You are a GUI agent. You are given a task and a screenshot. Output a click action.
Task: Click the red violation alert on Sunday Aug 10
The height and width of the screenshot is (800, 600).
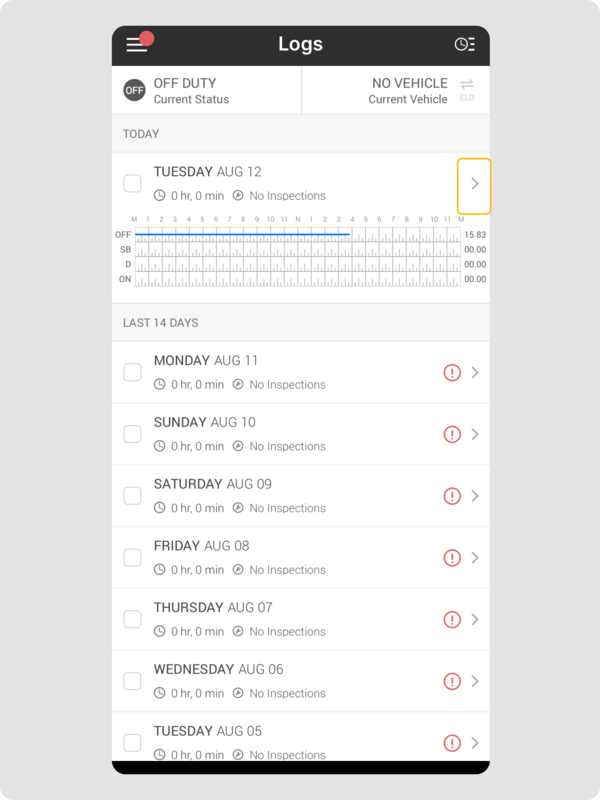click(452, 434)
